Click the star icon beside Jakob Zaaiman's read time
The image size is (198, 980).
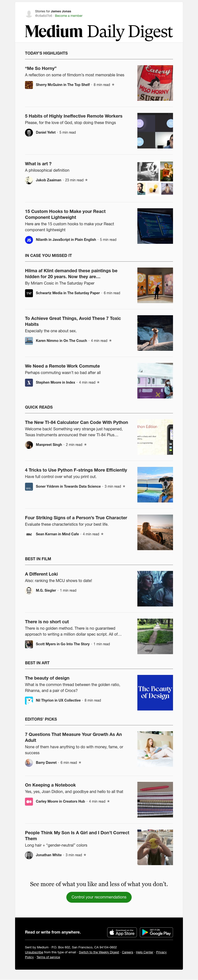pos(86,180)
